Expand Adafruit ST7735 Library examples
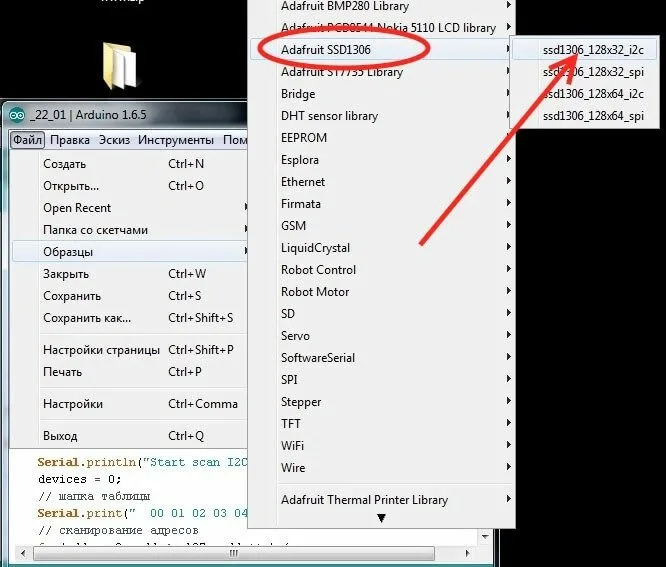 pyautogui.click(x=382, y=72)
